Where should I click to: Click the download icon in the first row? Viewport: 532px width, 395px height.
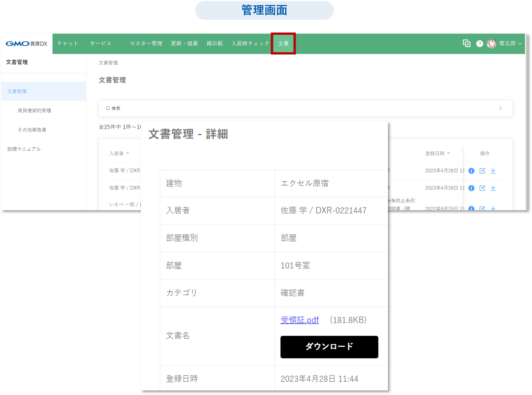click(493, 171)
